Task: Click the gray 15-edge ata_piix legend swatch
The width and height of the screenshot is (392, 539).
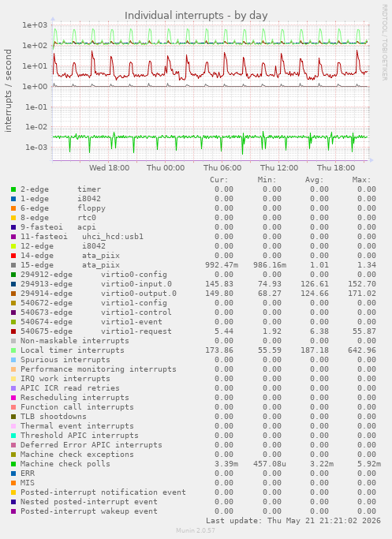Action: pos(13,265)
